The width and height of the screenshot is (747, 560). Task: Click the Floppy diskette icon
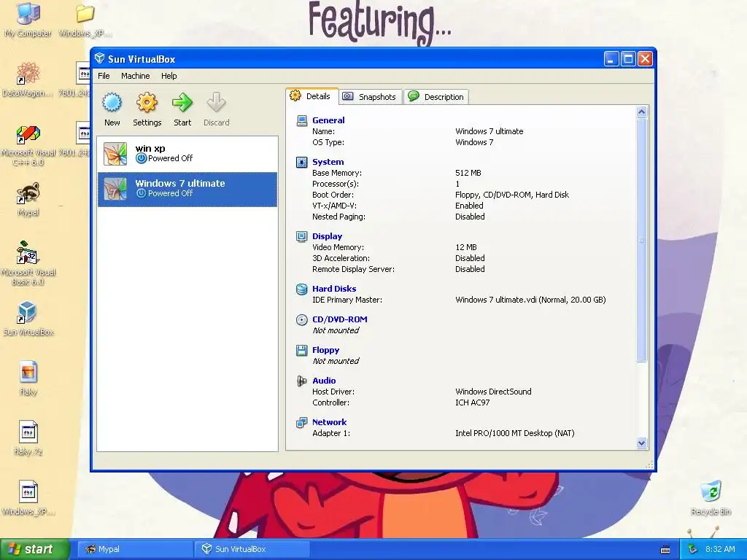301,351
